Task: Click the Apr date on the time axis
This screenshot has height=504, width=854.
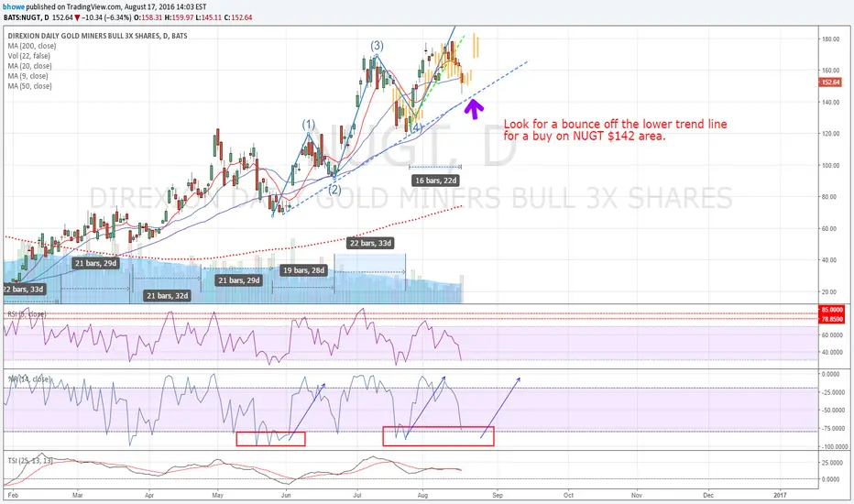Action: tap(149, 495)
